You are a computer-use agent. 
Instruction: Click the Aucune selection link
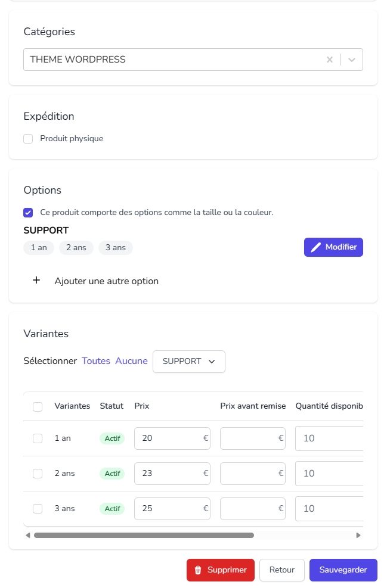pyautogui.click(x=131, y=361)
